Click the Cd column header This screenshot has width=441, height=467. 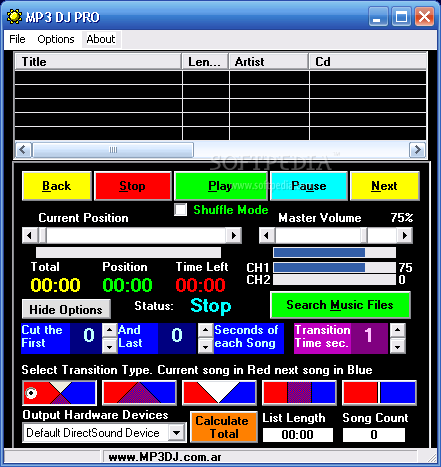coord(368,62)
